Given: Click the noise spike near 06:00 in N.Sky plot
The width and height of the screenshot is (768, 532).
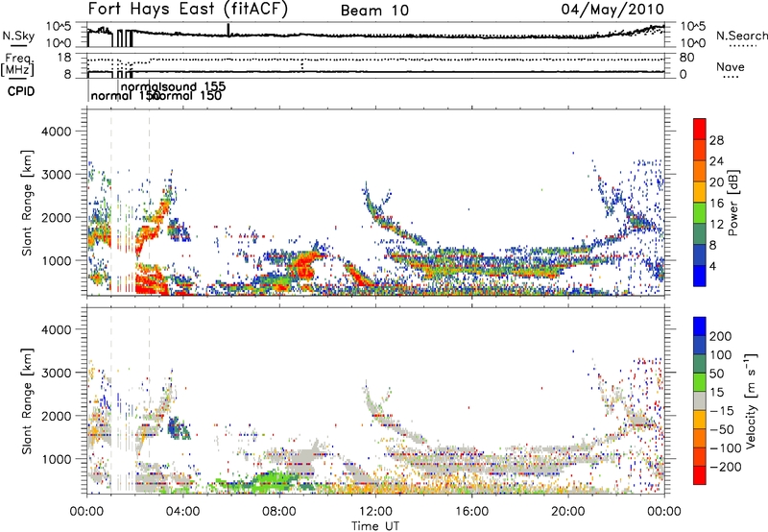Looking at the screenshot, I should (228, 30).
